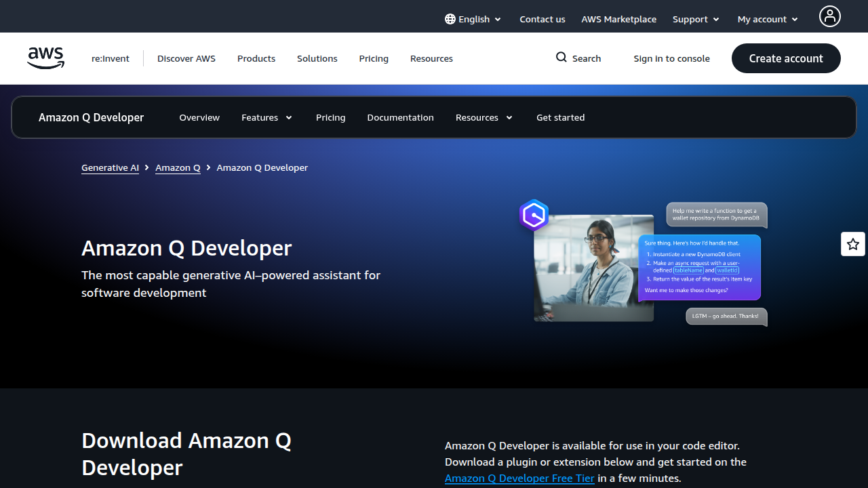Open Pricing in Q Developer bar
Screen dimensions: 868x488
pos(331,117)
